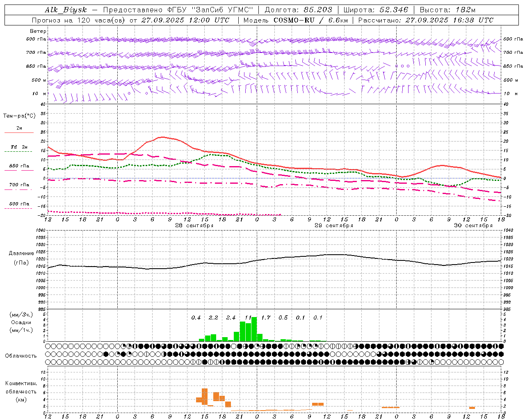
Task: Click the 1000 label on the left pressure axis
Action: [x=40, y=288]
